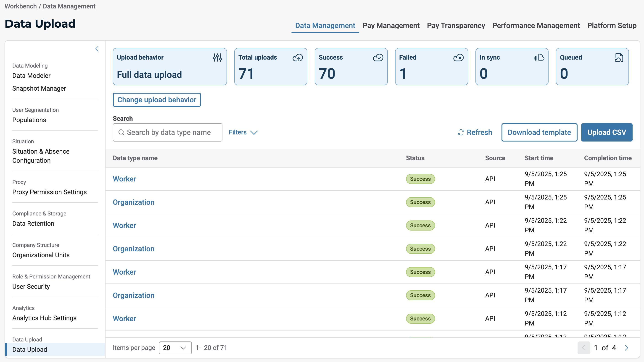Screen dimensions: 644x362
Task: Expand the Filters dropdown
Action: tap(243, 132)
